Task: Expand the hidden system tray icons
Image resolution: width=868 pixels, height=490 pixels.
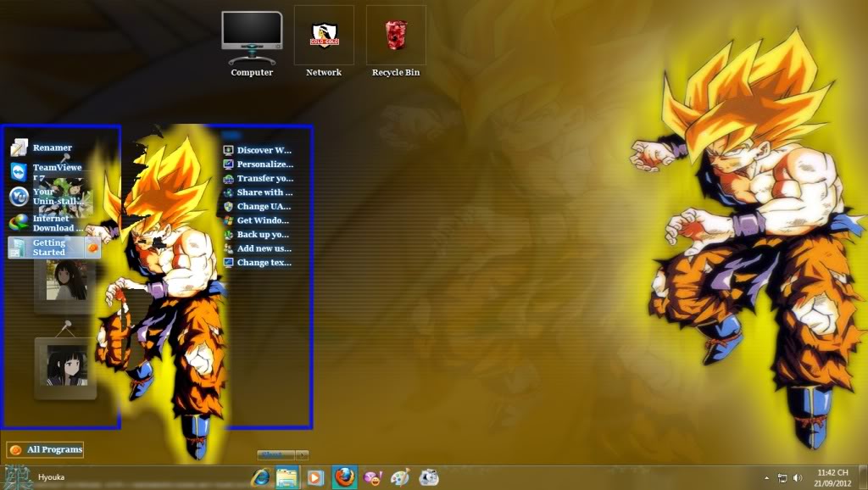Action: [766, 476]
